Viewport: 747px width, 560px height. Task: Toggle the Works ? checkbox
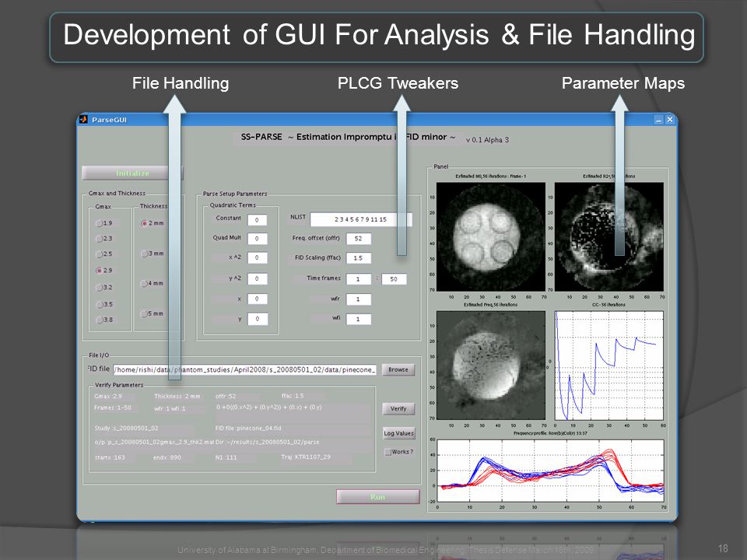[388, 452]
